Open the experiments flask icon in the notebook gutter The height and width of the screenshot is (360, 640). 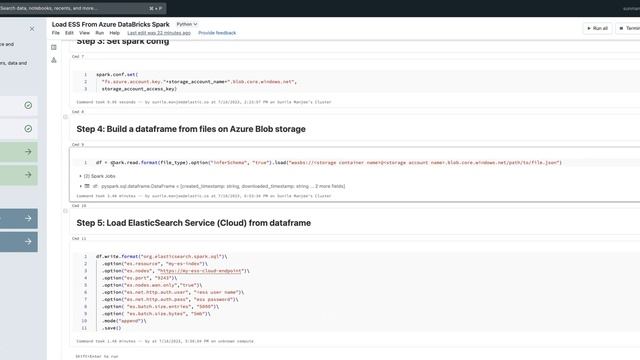pyautogui.click(x=53, y=60)
